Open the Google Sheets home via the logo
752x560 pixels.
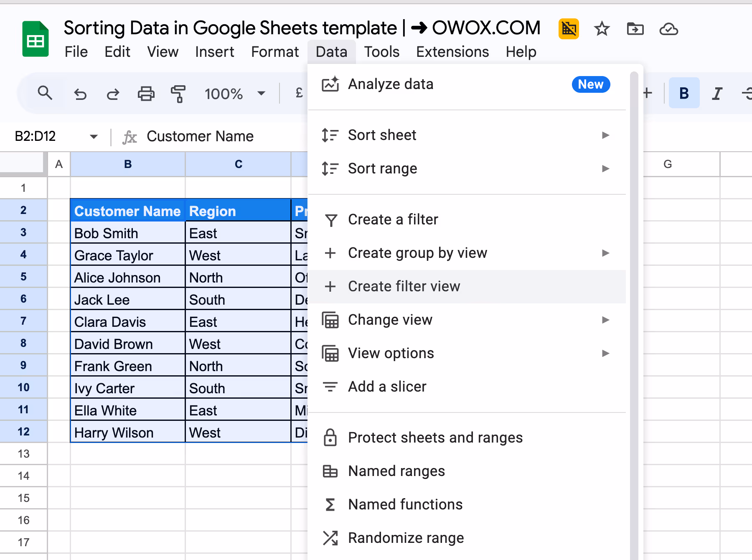36,38
